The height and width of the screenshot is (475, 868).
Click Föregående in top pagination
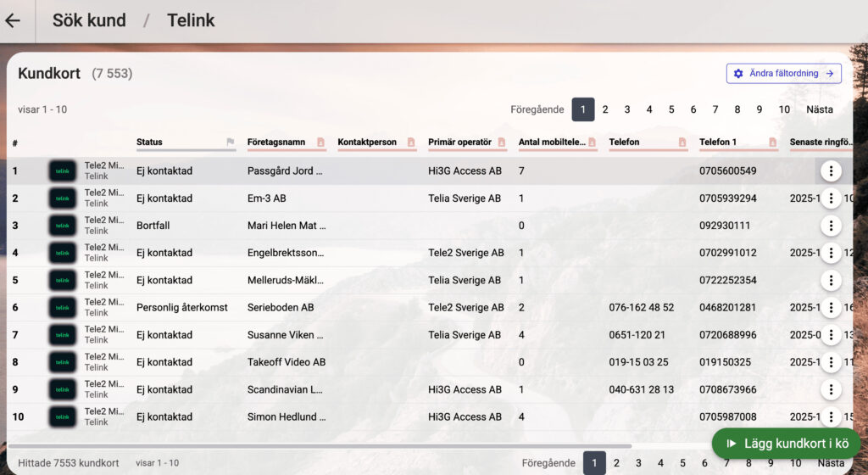click(x=537, y=109)
